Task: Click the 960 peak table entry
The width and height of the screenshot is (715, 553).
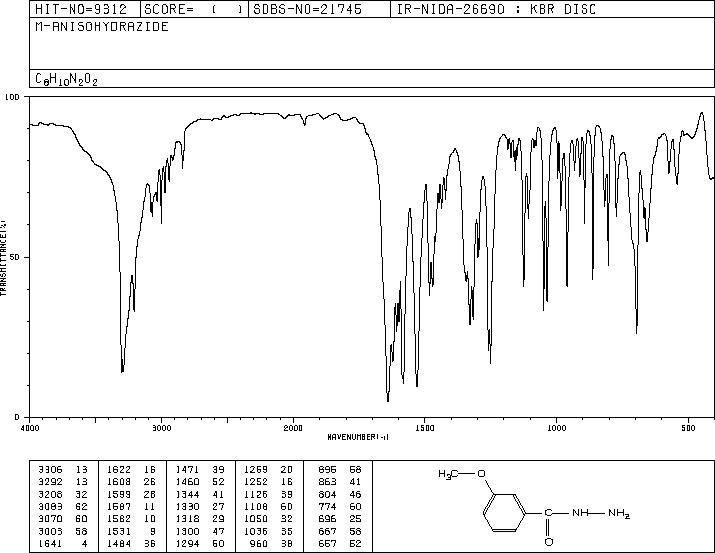Action: 272,543
